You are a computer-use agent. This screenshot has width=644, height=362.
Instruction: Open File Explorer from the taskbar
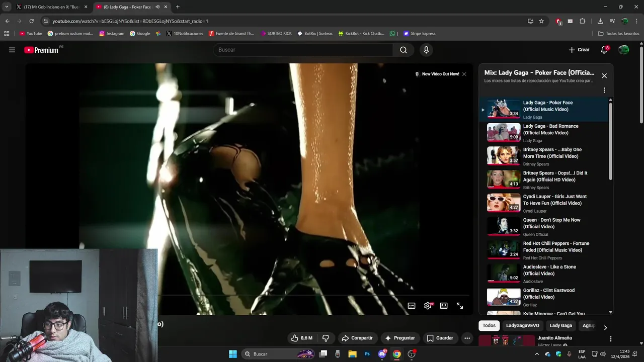352,354
